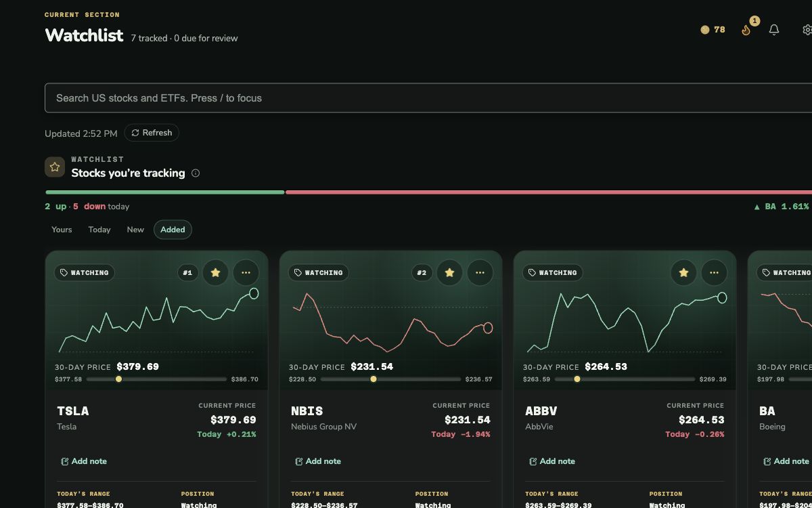The height and width of the screenshot is (508, 812).
Task: Open the streak flame icon with badge
Action: 746,30
